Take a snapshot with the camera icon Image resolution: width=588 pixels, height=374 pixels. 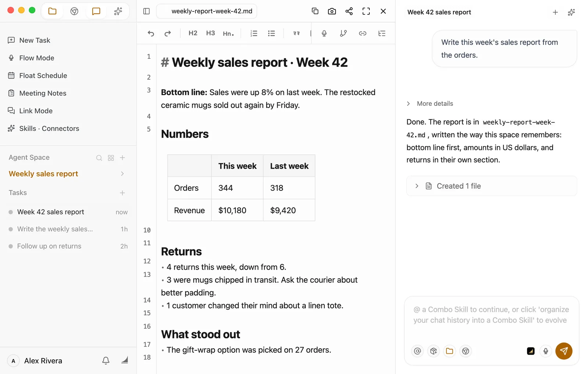click(x=332, y=11)
